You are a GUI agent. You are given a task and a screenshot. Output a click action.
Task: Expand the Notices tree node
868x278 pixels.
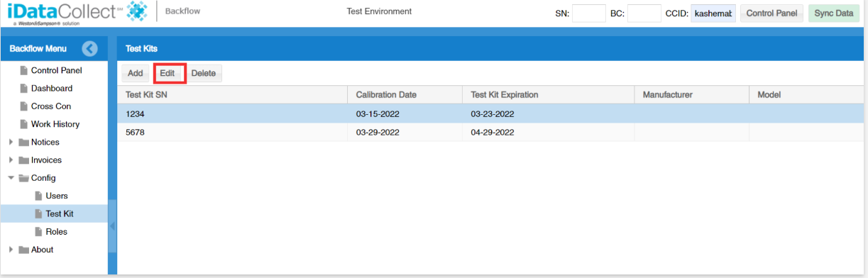pyautogui.click(x=11, y=142)
